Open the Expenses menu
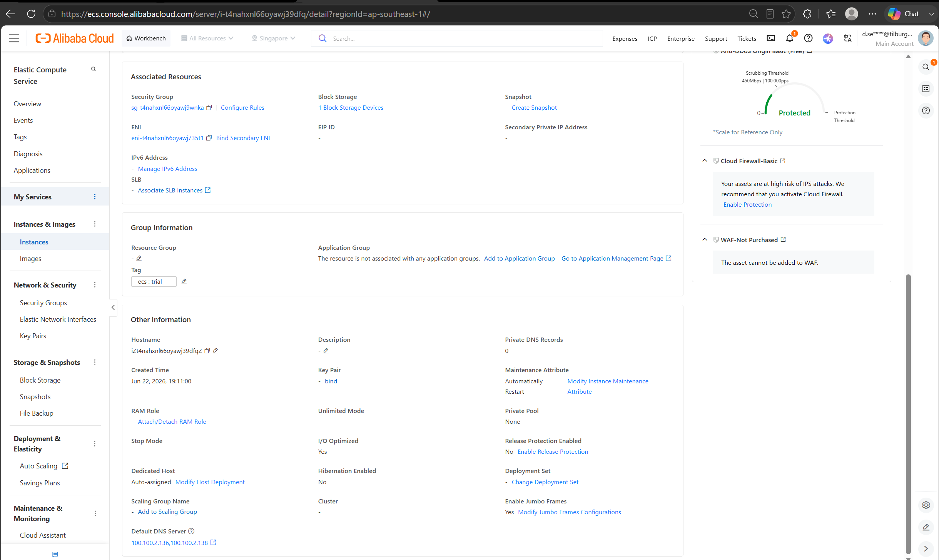 625,38
